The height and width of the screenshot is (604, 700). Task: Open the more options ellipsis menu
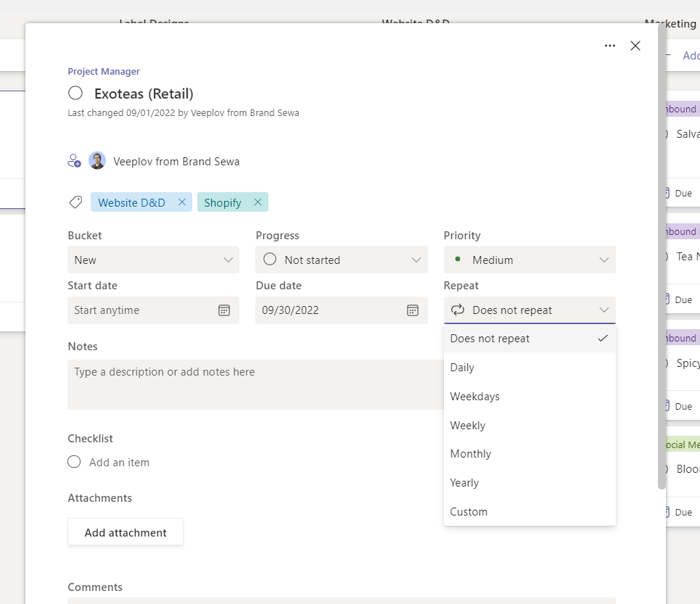[x=610, y=46]
